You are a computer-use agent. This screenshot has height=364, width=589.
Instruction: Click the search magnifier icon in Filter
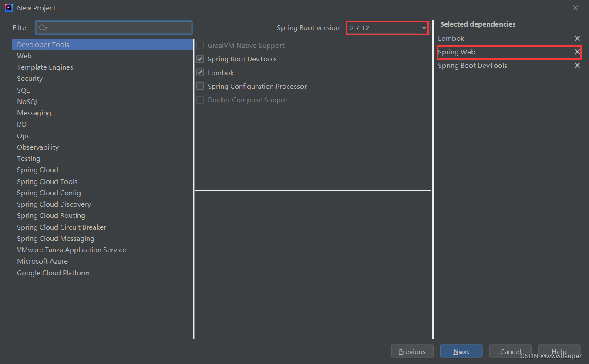click(43, 28)
